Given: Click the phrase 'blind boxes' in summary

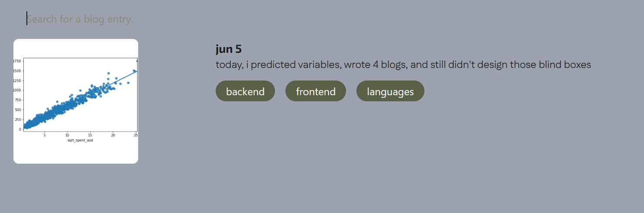Looking at the screenshot, I should point(565,65).
